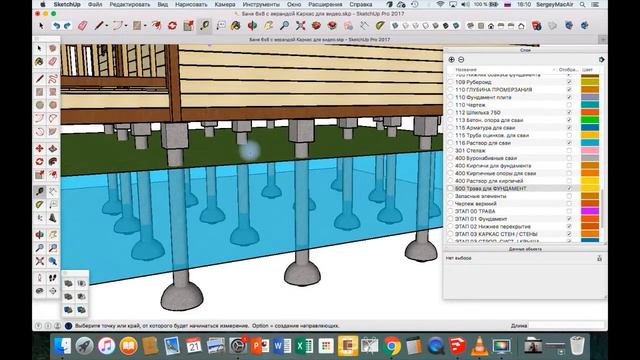Open the Spotlight search icon in menu bar
This screenshot has width=640, height=360.
tap(582, 4)
